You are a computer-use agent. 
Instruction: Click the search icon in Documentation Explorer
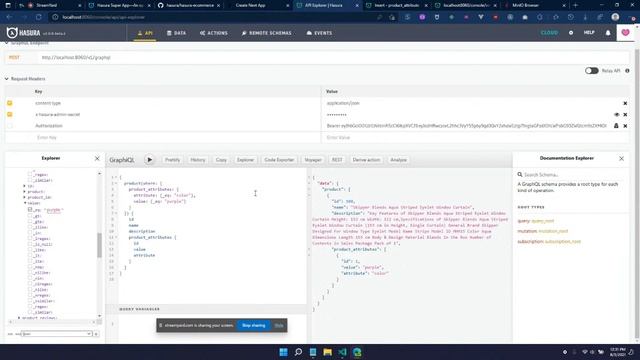520,174
